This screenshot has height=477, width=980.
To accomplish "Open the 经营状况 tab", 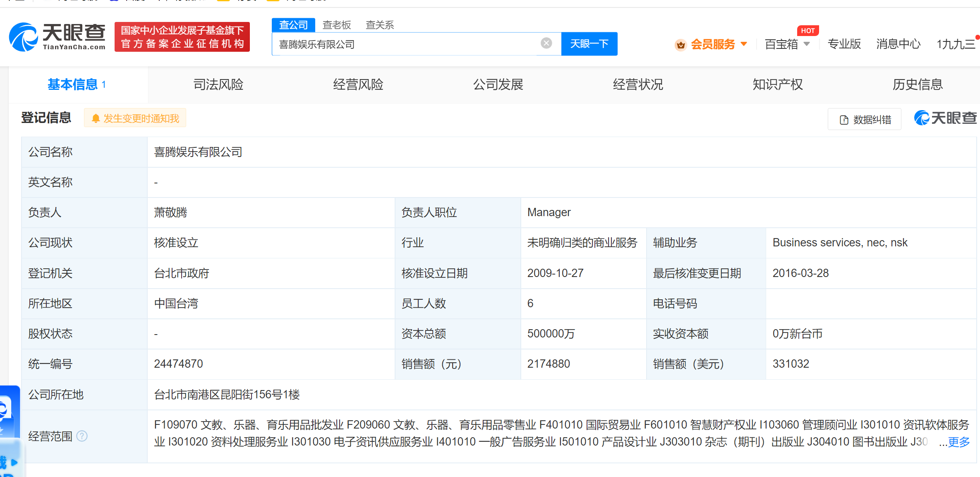I will coord(638,84).
